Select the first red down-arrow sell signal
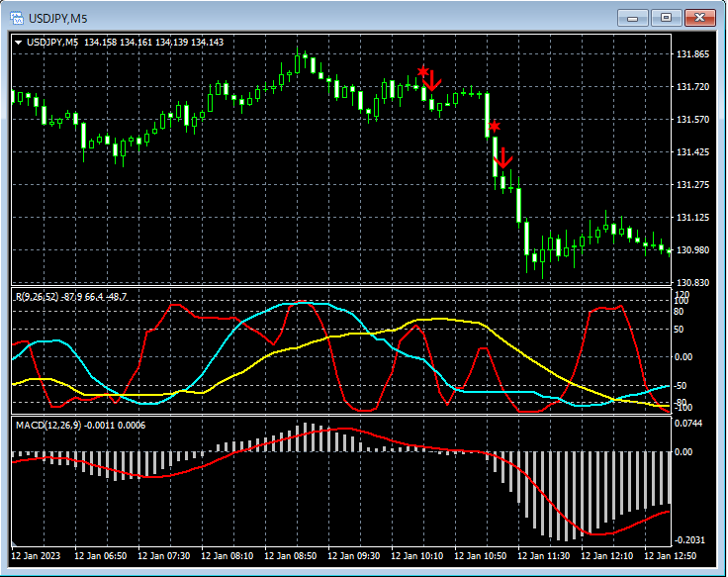The height and width of the screenshot is (577, 728). pos(432,81)
